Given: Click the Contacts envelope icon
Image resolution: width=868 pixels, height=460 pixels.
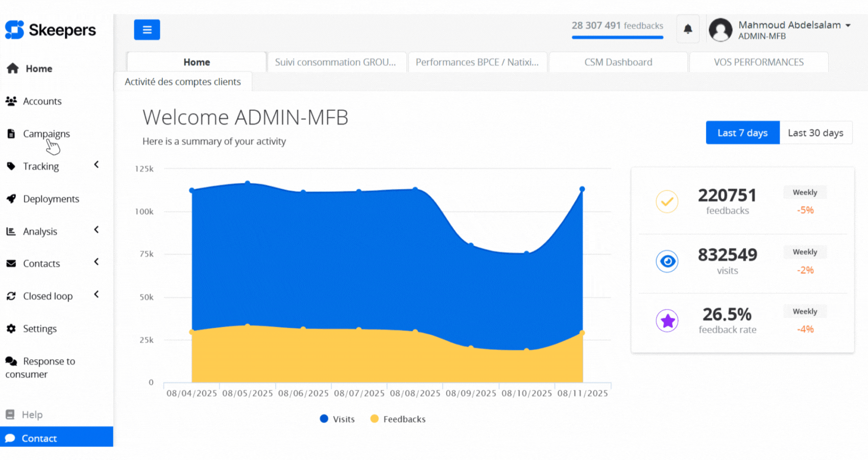Looking at the screenshot, I should click(11, 264).
